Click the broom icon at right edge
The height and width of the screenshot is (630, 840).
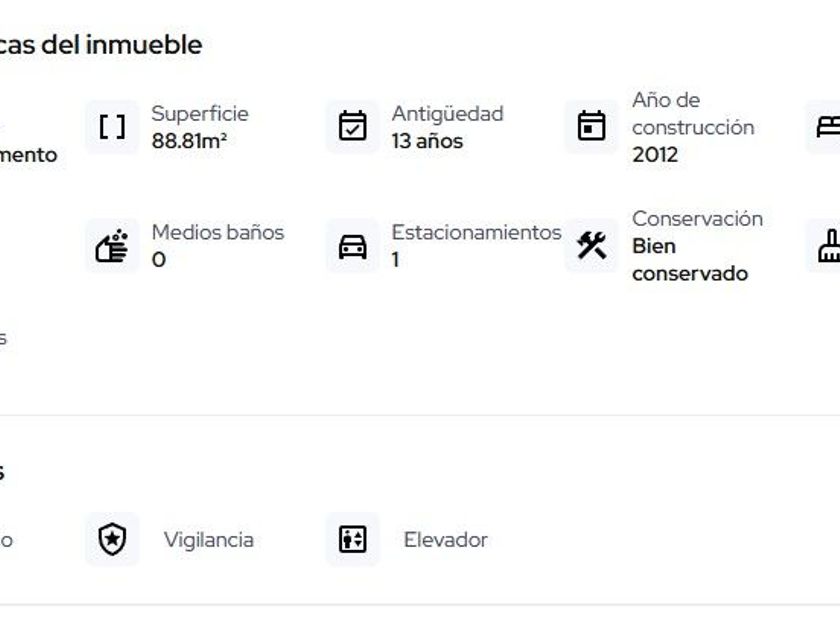[x=828, y=246]
